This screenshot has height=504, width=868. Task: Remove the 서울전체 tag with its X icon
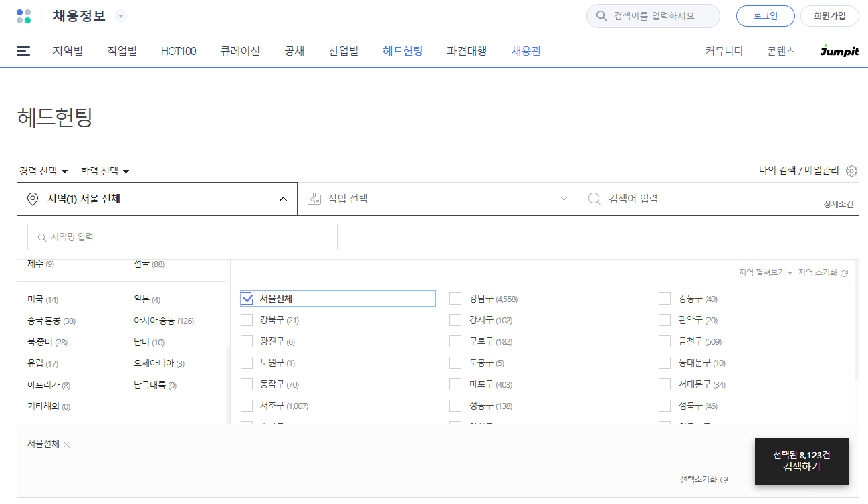[66, 443]
